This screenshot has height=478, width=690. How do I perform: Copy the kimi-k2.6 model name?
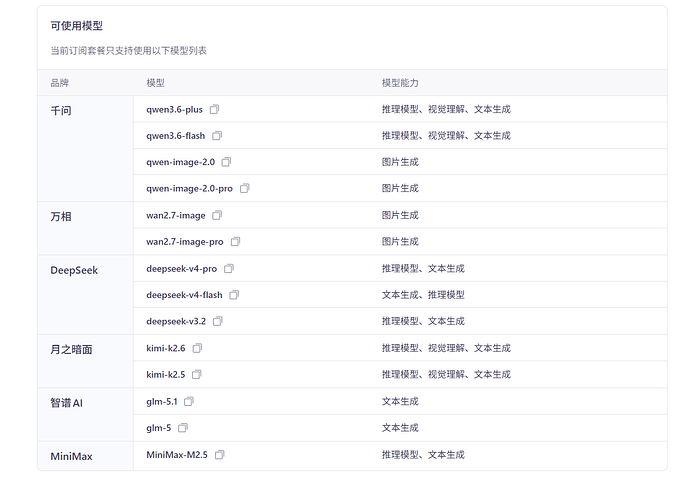[x=197, y=348]
